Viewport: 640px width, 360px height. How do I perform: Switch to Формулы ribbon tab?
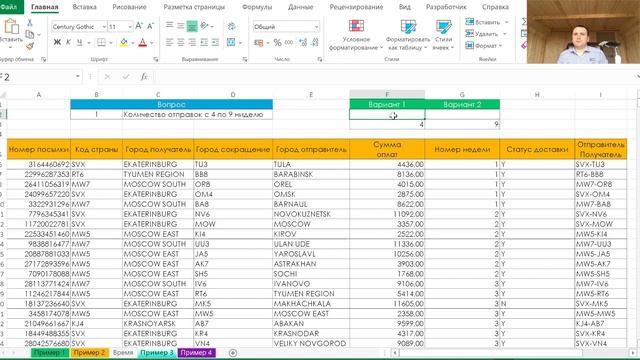(257, 7)
